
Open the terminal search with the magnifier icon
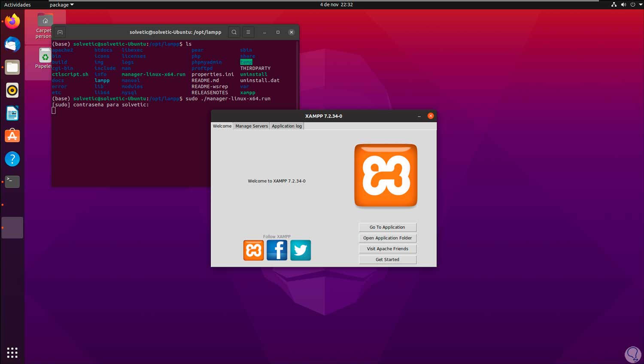(x=234, y=32)
